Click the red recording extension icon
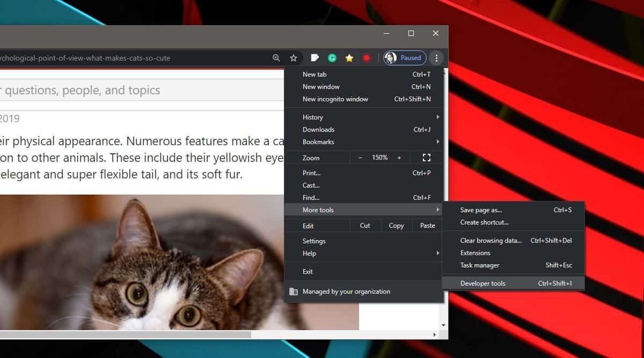Screen dimensions: 644x358 [367, 57]
